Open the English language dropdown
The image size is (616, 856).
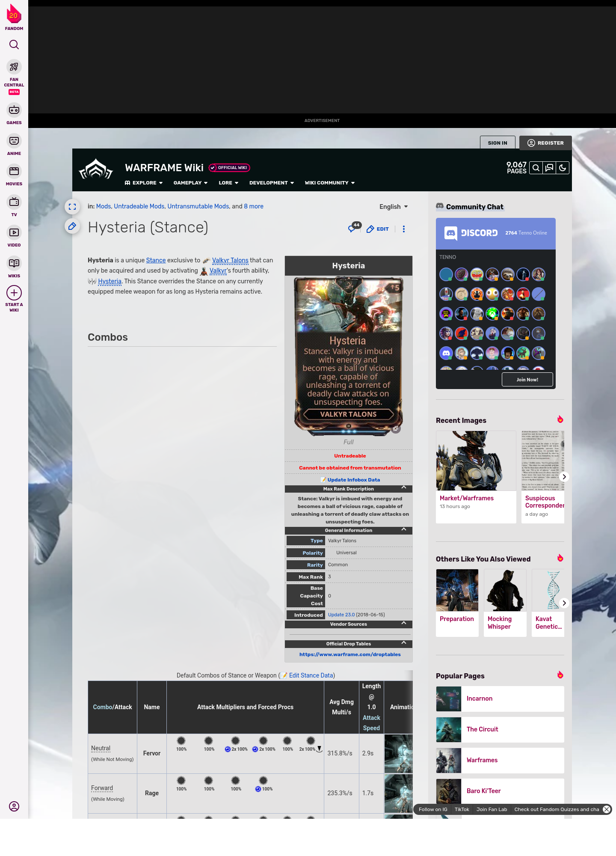[394, 207]
